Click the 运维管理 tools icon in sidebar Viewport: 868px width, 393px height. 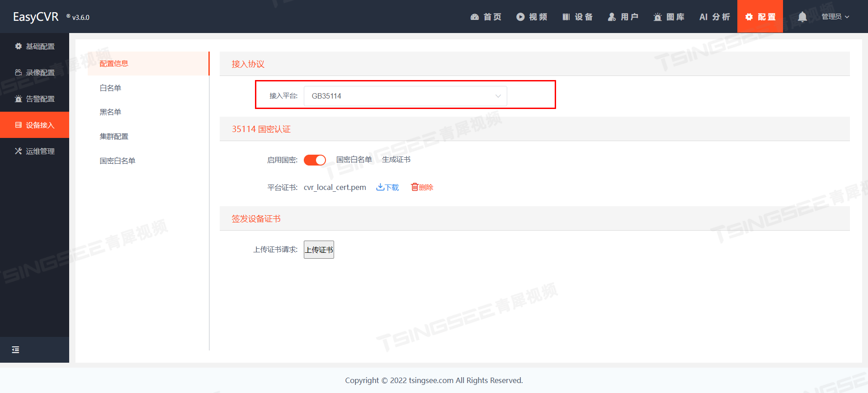(19, 151)
